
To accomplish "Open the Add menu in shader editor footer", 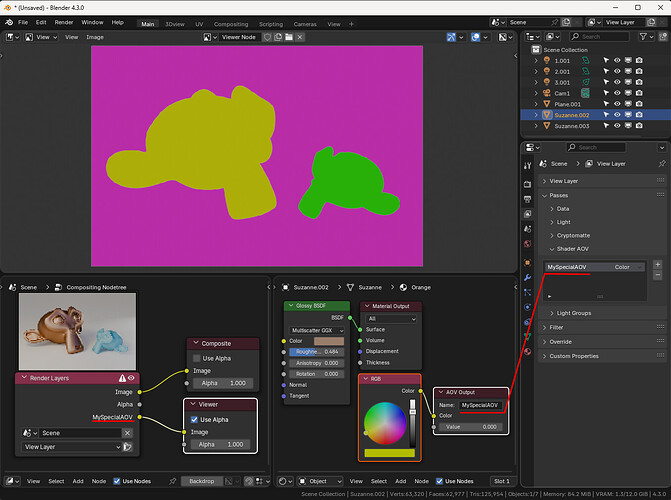I will pos(401,481).
